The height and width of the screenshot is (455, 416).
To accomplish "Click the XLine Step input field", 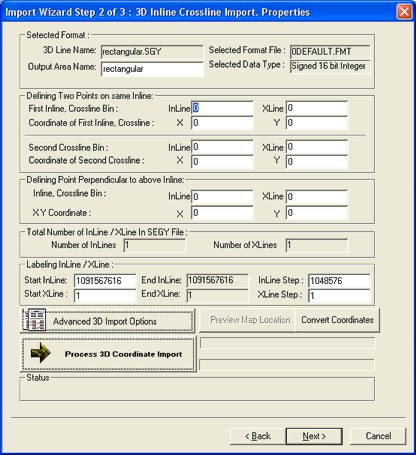I will pyautogui.click(x=339, y=295).
